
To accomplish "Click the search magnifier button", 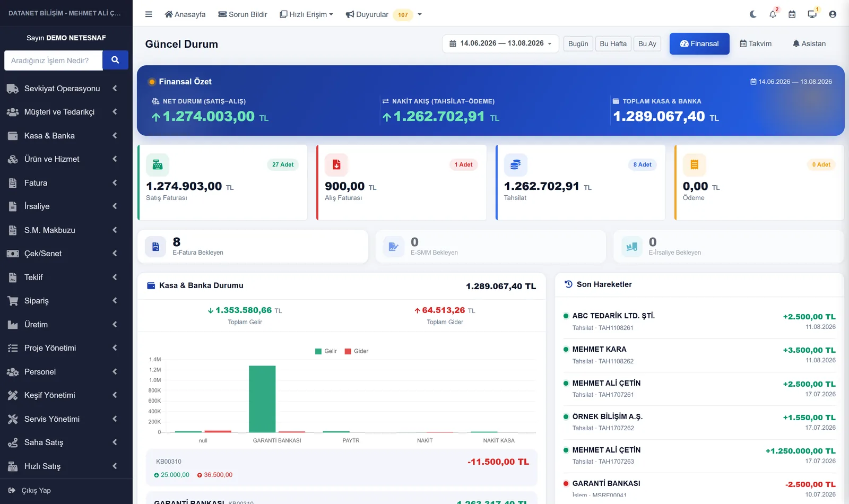I will 115,60.
